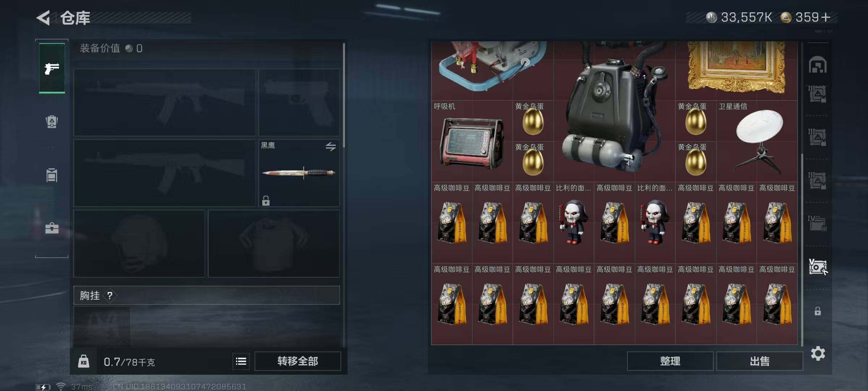Toggle list view icon beside 转移全部

click(241, 361)
